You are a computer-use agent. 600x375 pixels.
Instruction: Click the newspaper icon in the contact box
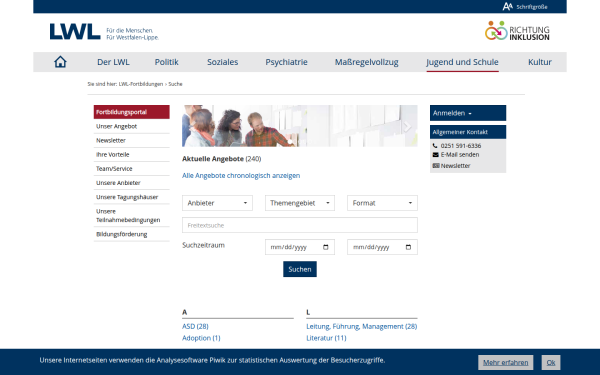436,166
